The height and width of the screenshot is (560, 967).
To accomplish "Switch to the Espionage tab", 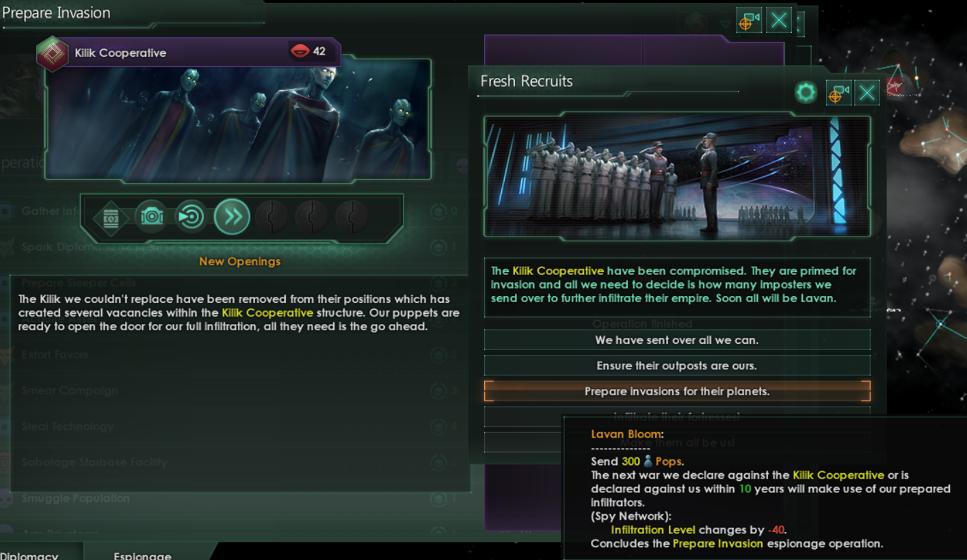I will pyautogui.click(x=142, y=555).
